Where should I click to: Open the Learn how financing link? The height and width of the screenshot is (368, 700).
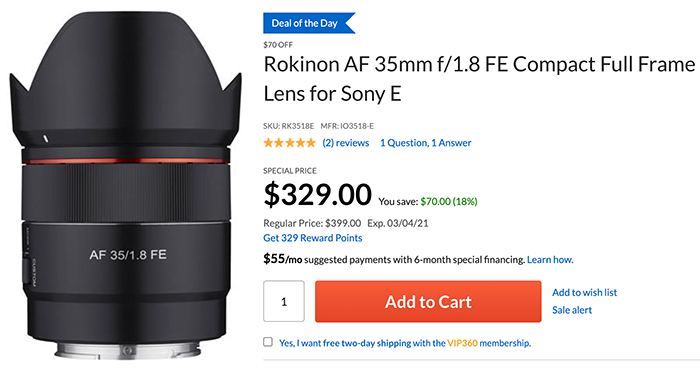(x=550, y=259)
